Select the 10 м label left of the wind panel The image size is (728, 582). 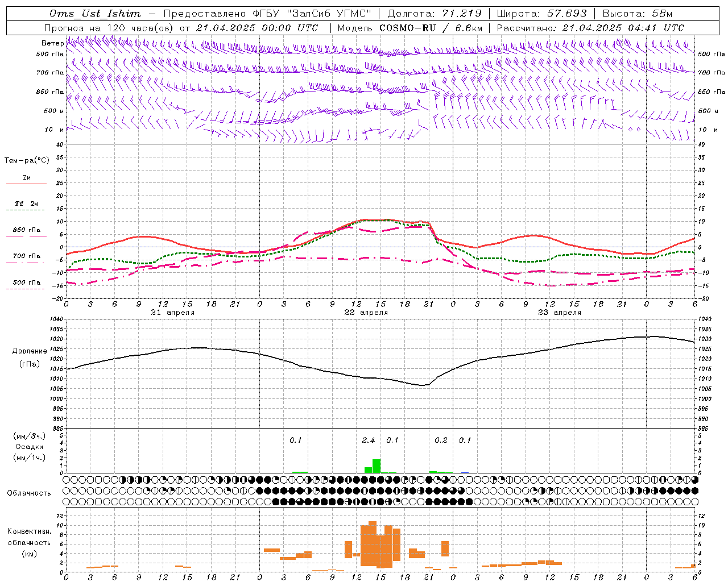pos(54,130)
